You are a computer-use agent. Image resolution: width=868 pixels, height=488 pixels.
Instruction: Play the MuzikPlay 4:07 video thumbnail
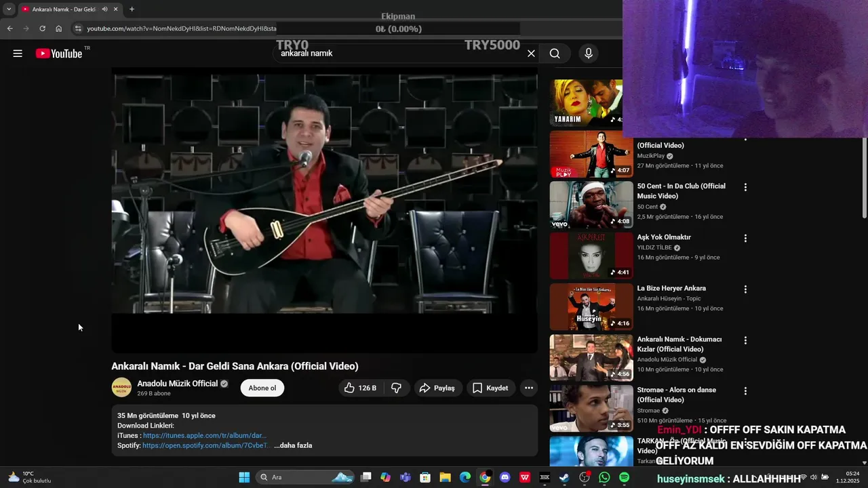click(591, 154)
